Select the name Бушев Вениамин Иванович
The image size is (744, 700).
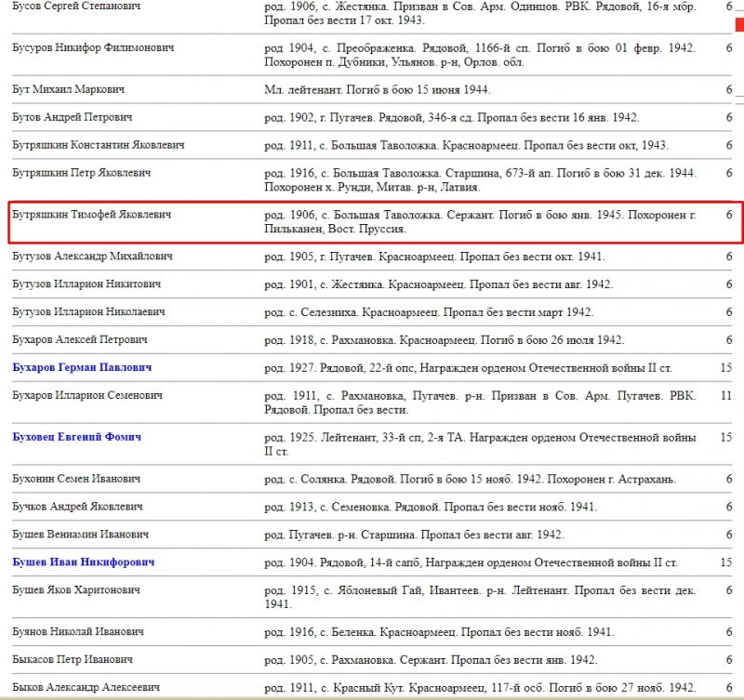[x=80, y=535]
